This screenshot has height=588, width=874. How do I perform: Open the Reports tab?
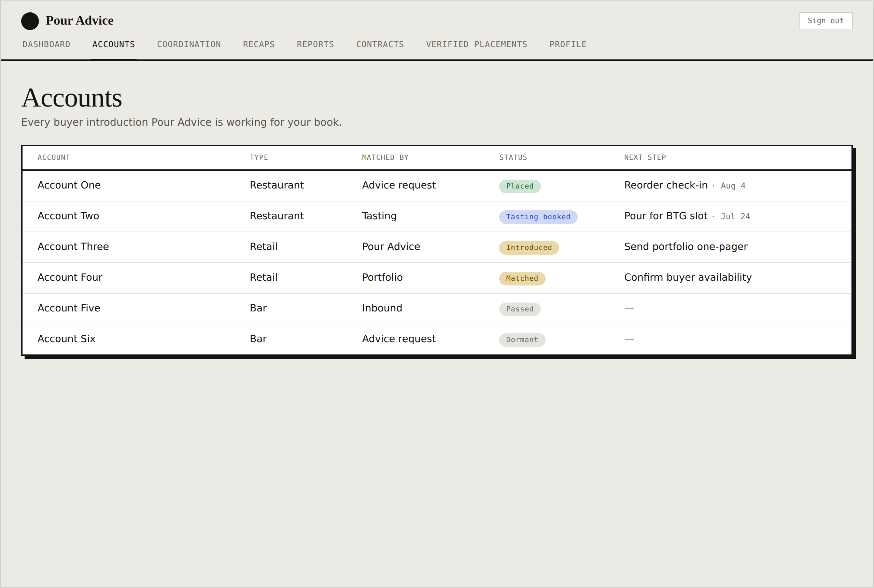click(315, 44)
